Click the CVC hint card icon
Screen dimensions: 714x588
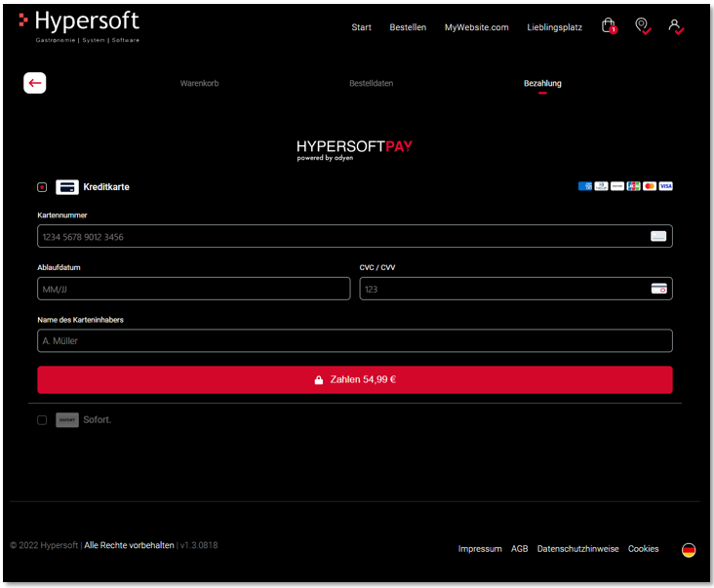pyautogui.click(x=659, y=289)
